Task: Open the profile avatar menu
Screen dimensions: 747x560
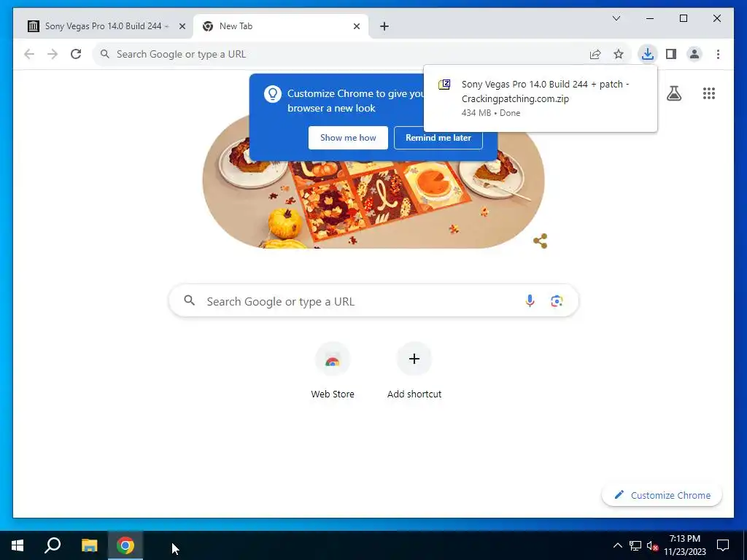Action: 694,54
